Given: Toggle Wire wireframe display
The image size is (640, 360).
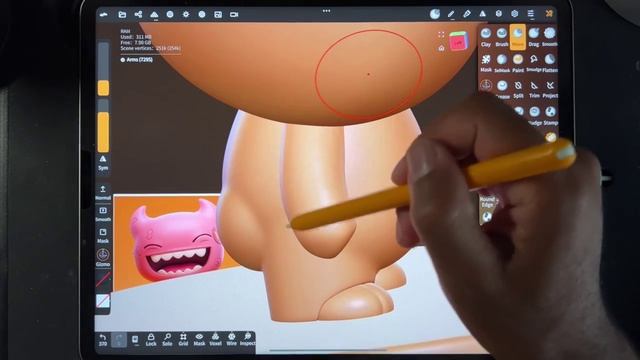Looking at the screenshot, I should click(231, 339).
